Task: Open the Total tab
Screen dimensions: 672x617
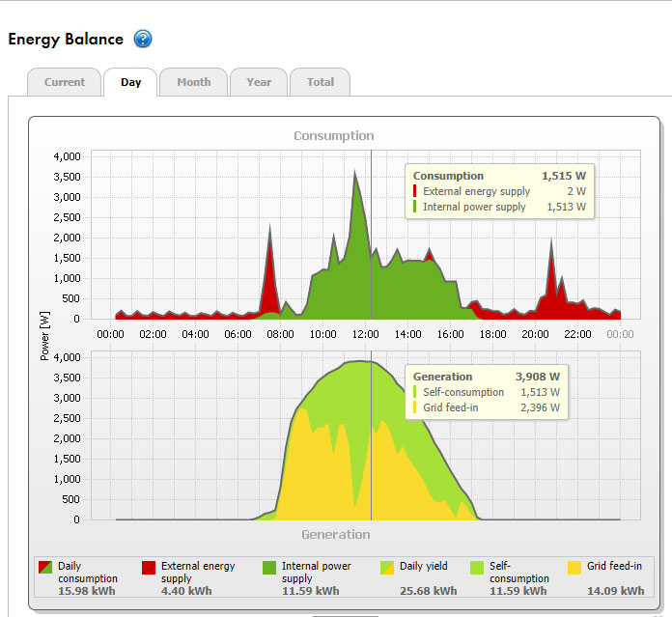Action: tap(320, 82)
